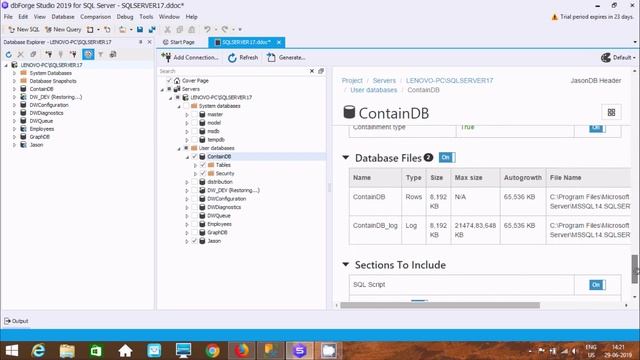Toggle the SQL Script On switch
Image resolution: width=640 pixels, height=360 pixels.
point(597,284)
